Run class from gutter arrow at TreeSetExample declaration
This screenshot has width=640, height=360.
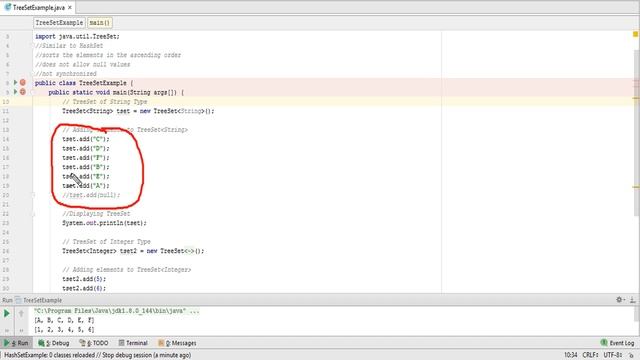16,82
